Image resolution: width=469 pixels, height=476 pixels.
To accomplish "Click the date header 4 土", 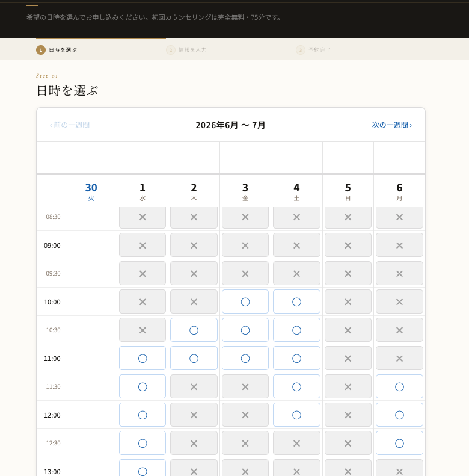I will [x=296, y=191].
